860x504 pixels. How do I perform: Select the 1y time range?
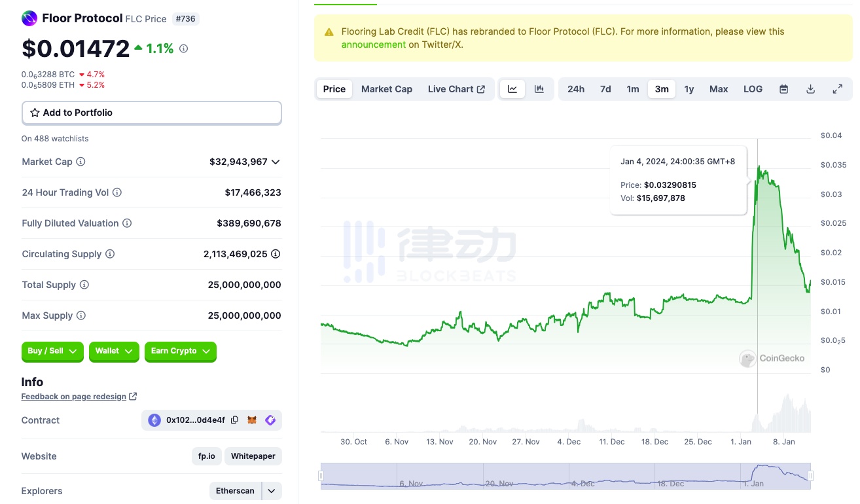[x=689, y=89]
